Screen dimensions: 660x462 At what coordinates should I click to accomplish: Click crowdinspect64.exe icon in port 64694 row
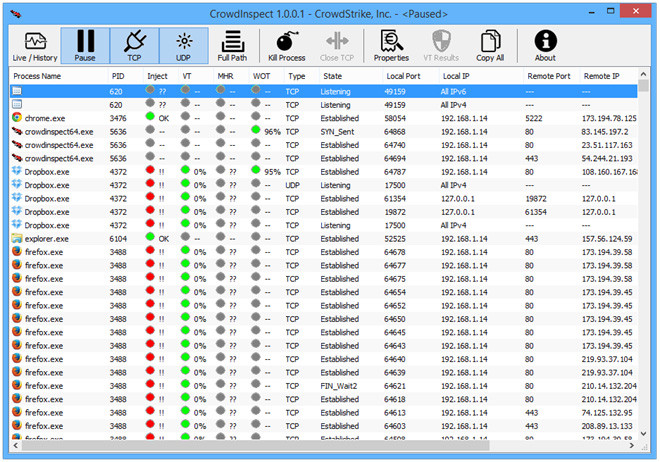click(17, 158)
